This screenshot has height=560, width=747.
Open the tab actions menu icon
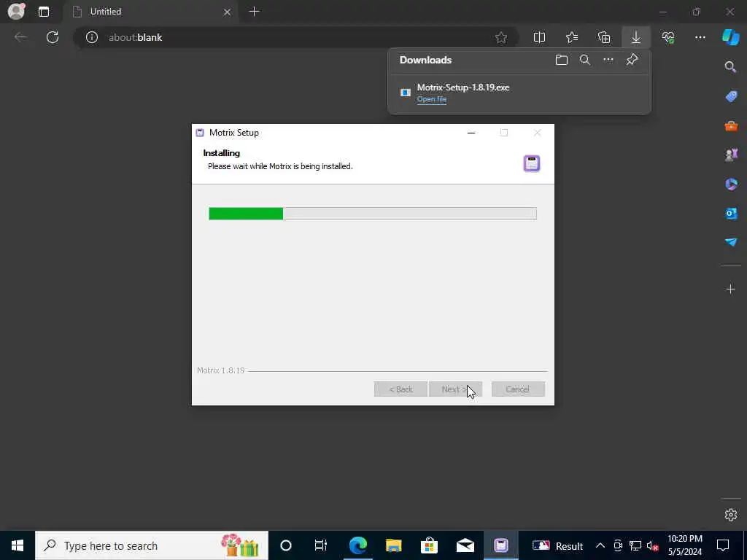44,12
